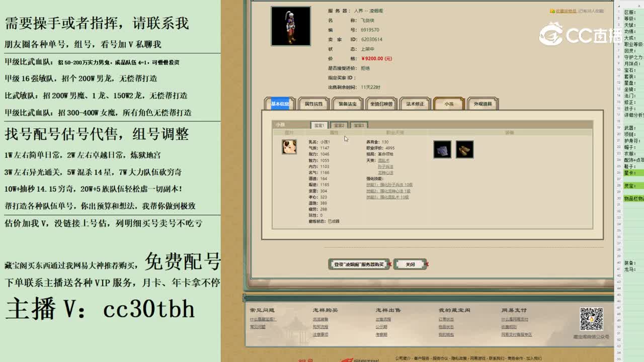
Task: Click the 气质 value 1147
Action: pyautogui.click(x=325, y=148)
